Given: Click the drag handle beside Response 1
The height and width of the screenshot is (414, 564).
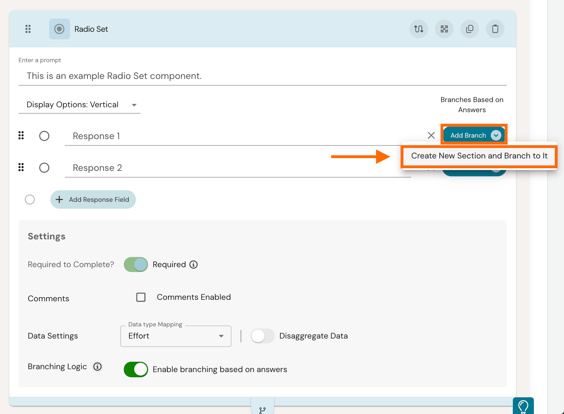Looking at the screenshot, I should click(x=21, y=136).
